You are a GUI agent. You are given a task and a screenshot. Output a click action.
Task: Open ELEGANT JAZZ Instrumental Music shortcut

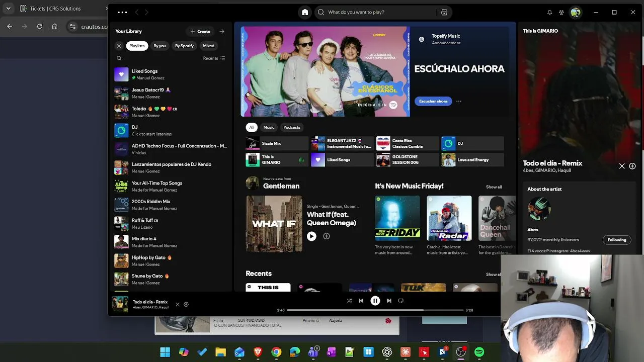pyautogui.click(x=342, y=143)
